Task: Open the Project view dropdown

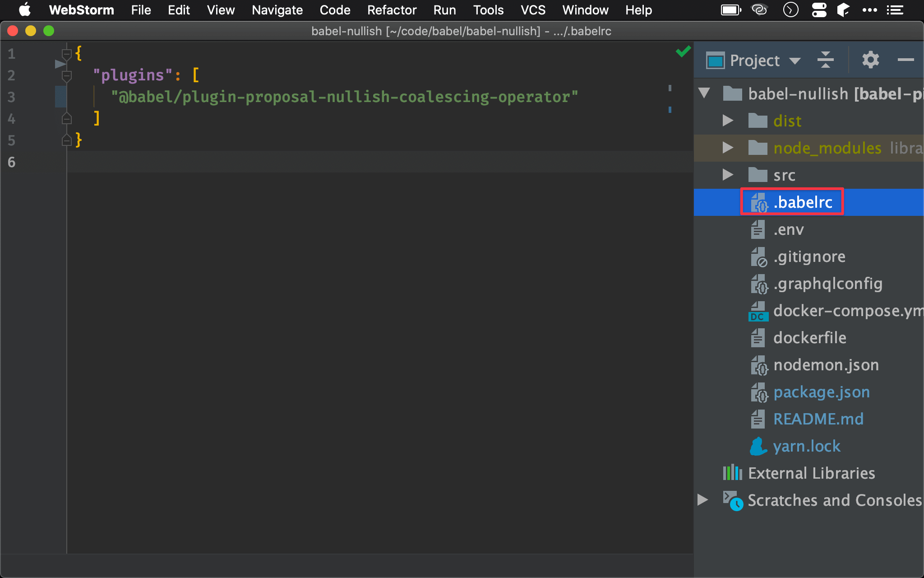Action: click(x=795, y=61)
